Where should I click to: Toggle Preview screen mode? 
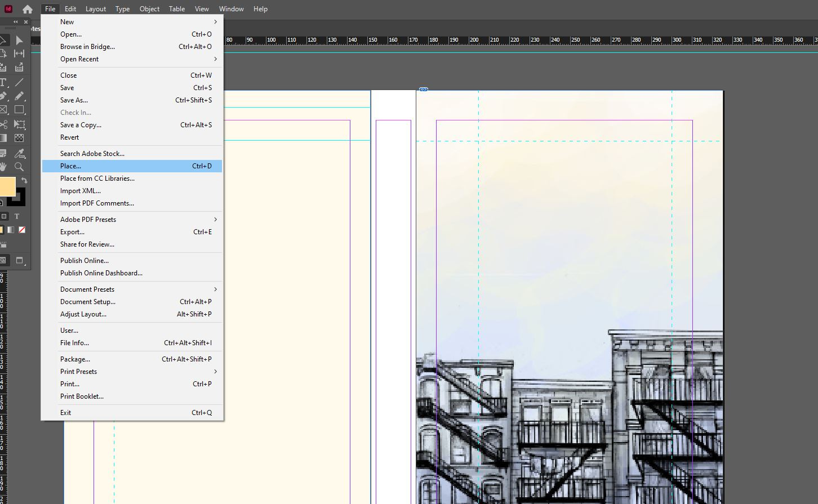pyautogui.click(x=20, y=260)
